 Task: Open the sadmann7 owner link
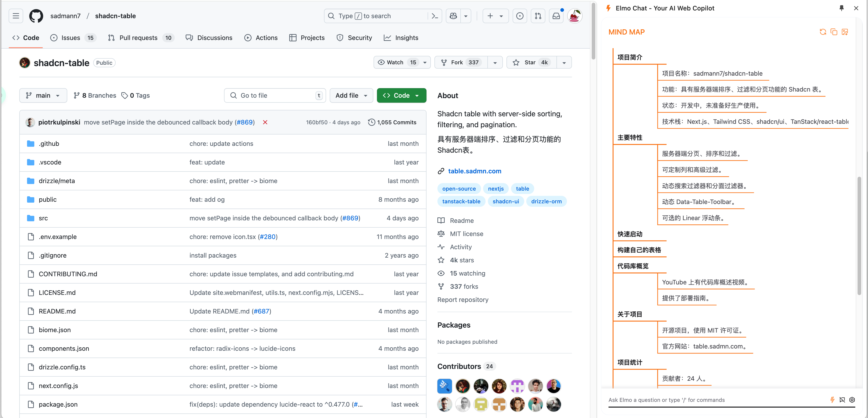pos(65,16)
